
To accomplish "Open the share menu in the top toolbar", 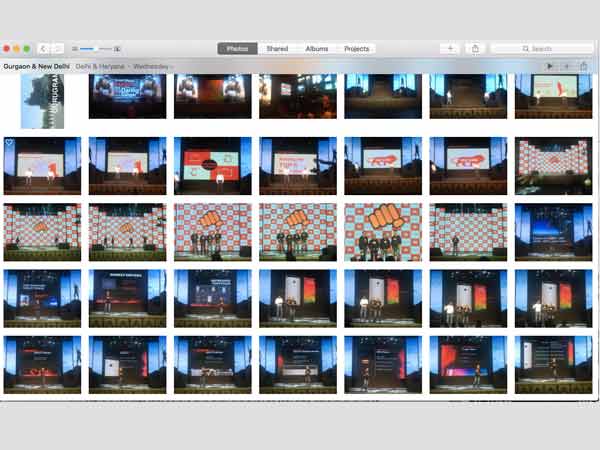I will (475, 48).
